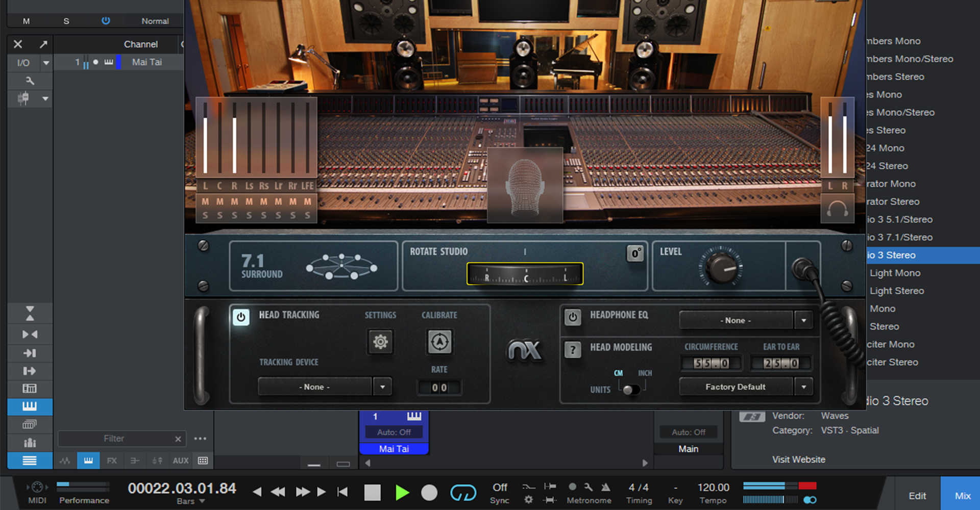Viewport: 980px width, 510px height.
Task: Open the Factory Default head model dropdown
Action: point(803,387)
